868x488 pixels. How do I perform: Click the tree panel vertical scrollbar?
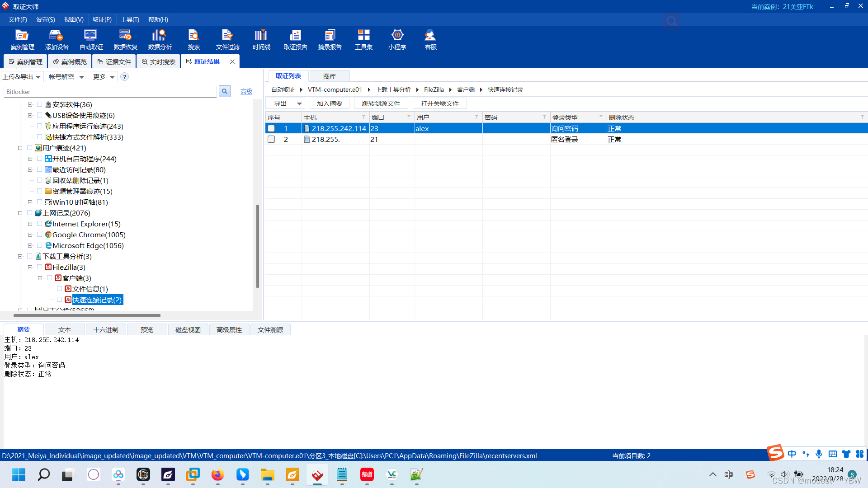pos(258,246)
